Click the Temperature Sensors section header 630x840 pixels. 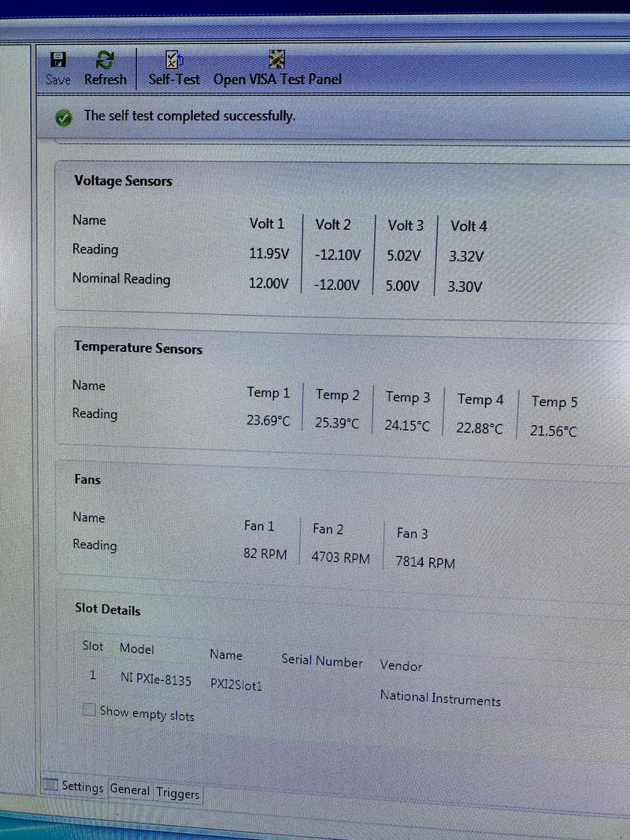tap(137, 348)
